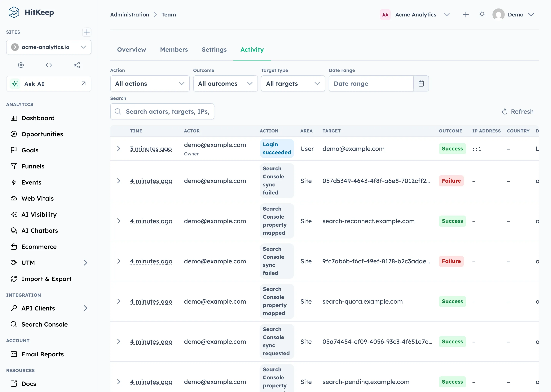Open Dashboard in the sidebar
This screenshot has height=392, width=551.
click(49, 118)
